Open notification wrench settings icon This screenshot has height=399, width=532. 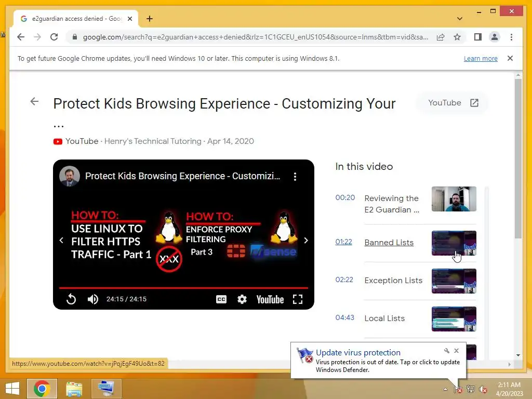[x=446, y=351]
